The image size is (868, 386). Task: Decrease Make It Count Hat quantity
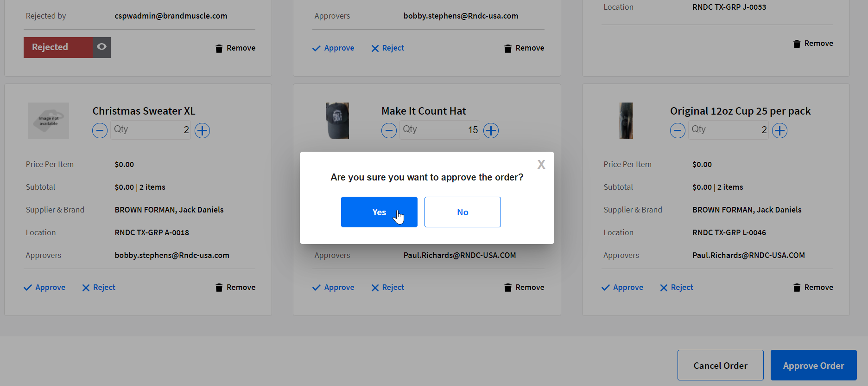click(x=389, y=131)
